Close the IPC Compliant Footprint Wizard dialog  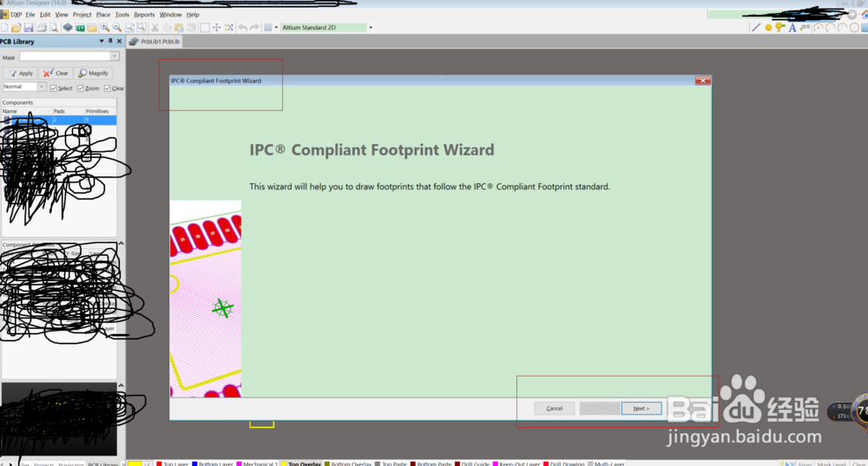(x=702, y=81)
